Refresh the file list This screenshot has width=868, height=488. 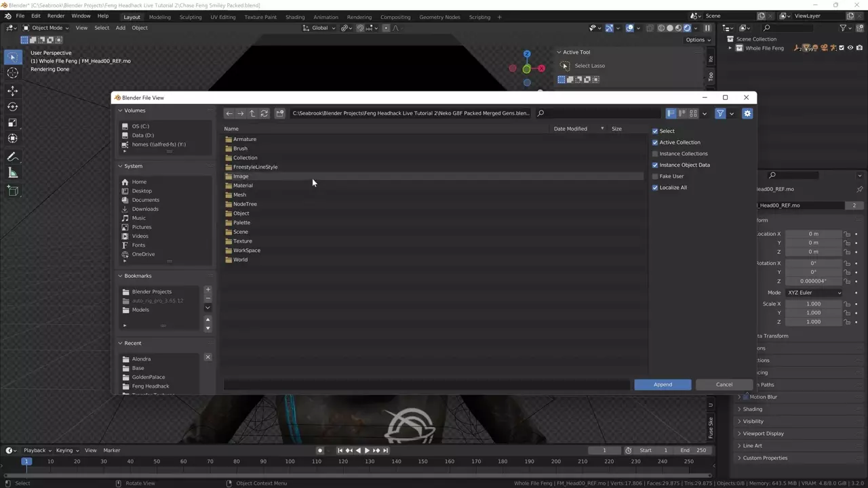pyautogui.click(x=264, y=113)
